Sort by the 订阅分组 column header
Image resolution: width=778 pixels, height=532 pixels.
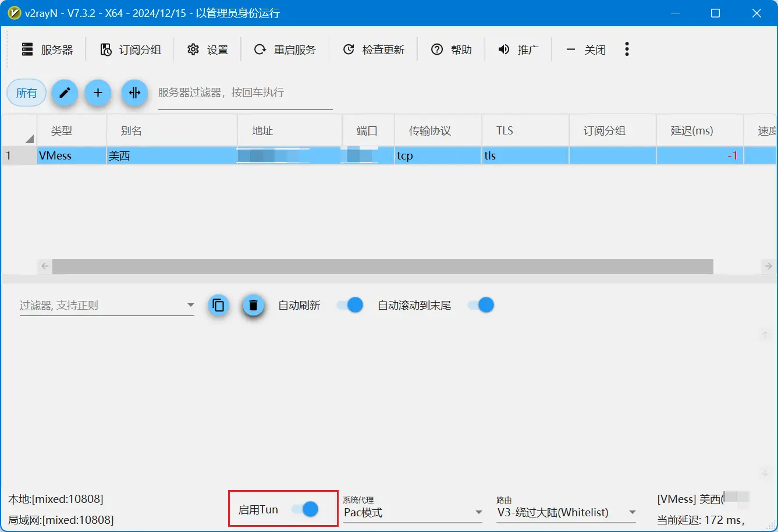(613, 131)
